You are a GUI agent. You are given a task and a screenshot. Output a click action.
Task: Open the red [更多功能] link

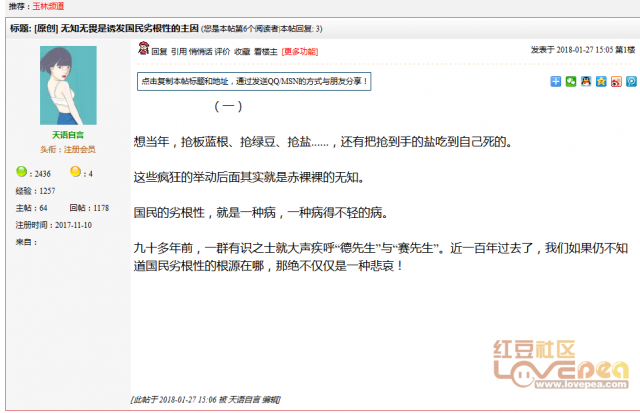tap(300, 52)
